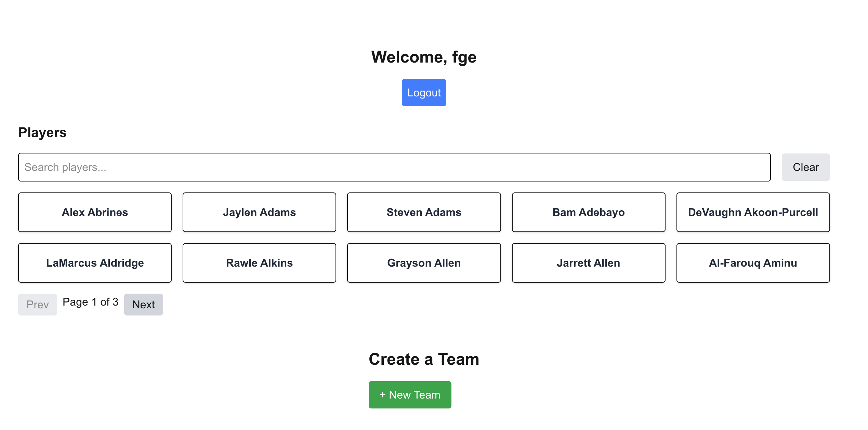Select player Rawle Alkins

[x=259, y=263]
